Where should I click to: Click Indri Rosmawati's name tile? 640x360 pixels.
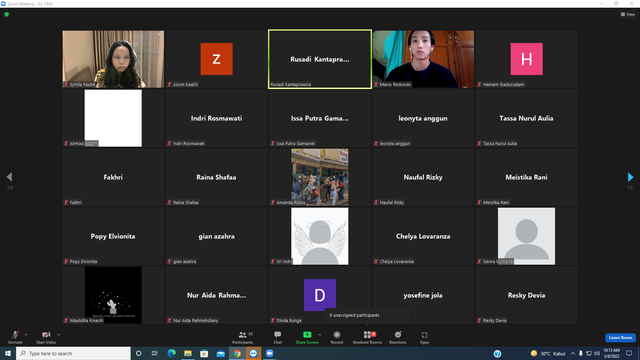216,118
